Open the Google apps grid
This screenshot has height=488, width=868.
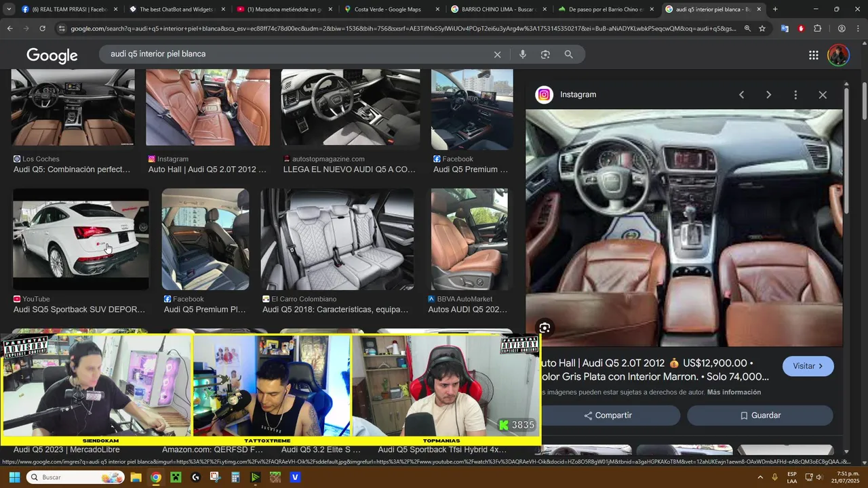point(813,55)
